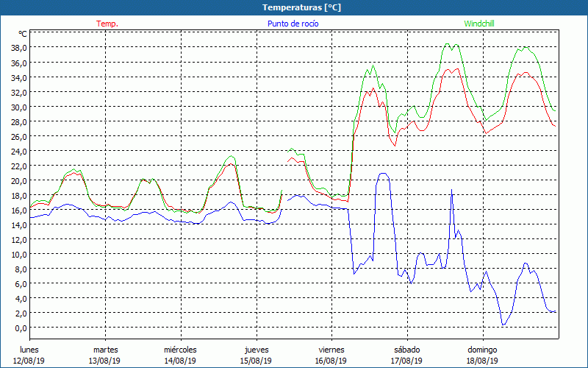Viewport: 588px width, 368px height.
Task: Click the '16,0' y-axis value
Action: [x=20, y=210]
